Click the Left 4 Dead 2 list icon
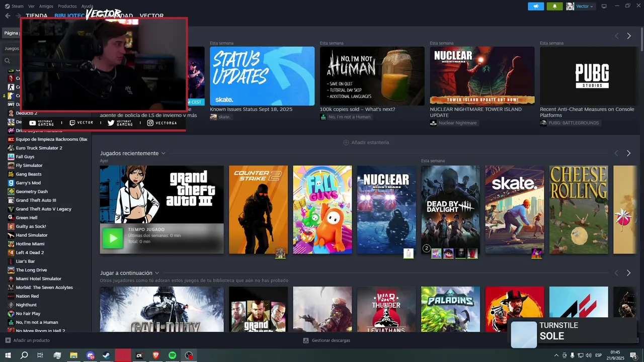Screen dimensions: 644x362 pos(11,252)
